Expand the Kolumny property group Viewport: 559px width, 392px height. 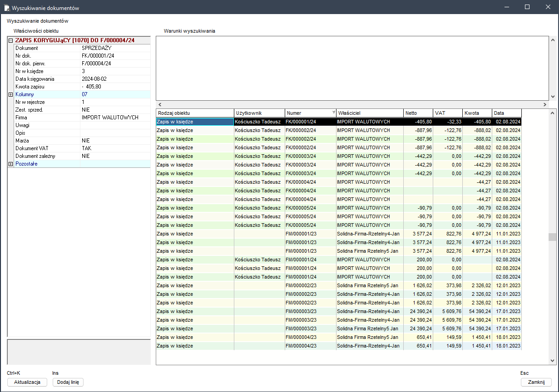pyautogui.click(x=11, y=94)
